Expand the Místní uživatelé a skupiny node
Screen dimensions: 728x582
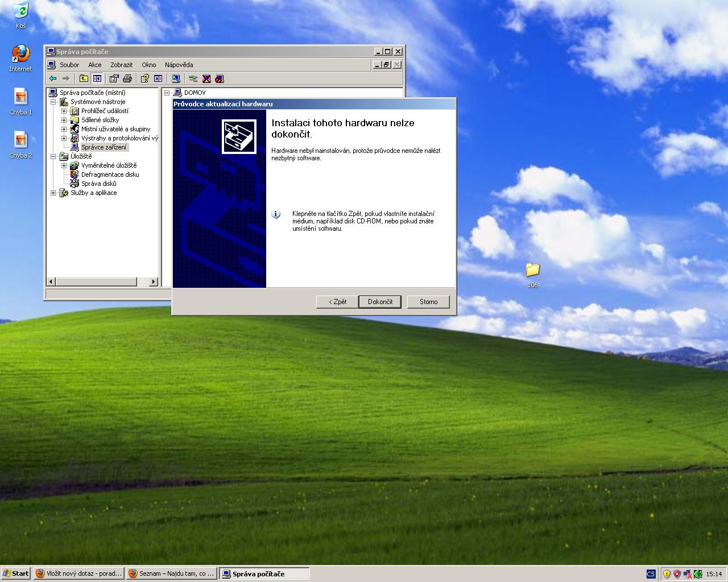64,129
